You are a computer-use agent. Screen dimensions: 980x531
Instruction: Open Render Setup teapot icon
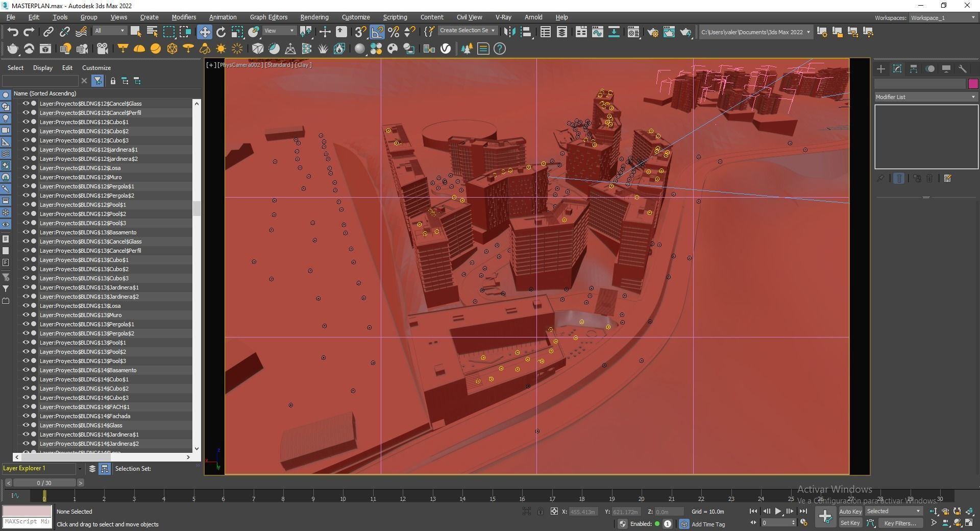653,32
